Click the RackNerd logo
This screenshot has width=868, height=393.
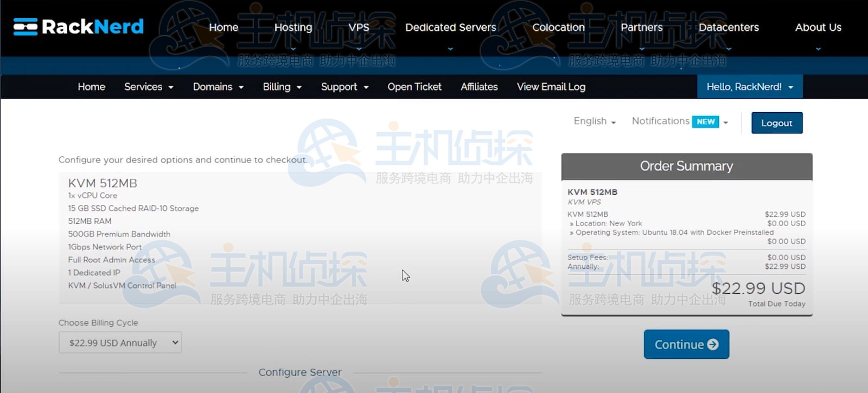tap(79, 27)
